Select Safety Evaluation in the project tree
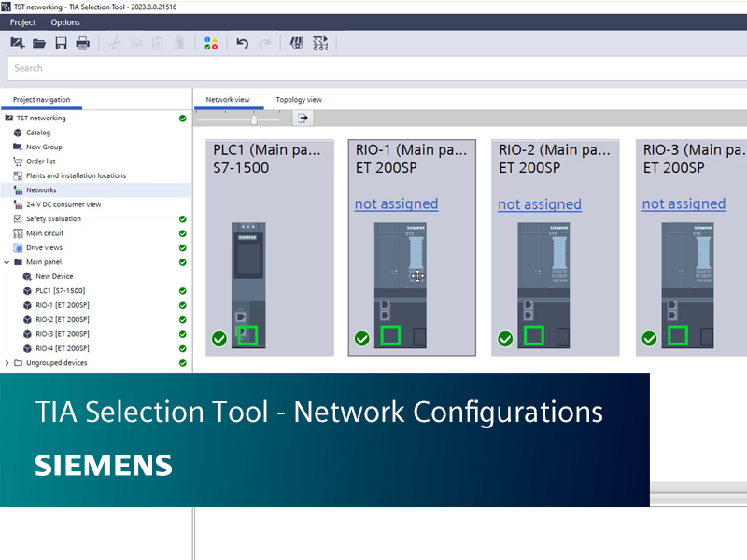747x560 pixels. tap(53, 218)
